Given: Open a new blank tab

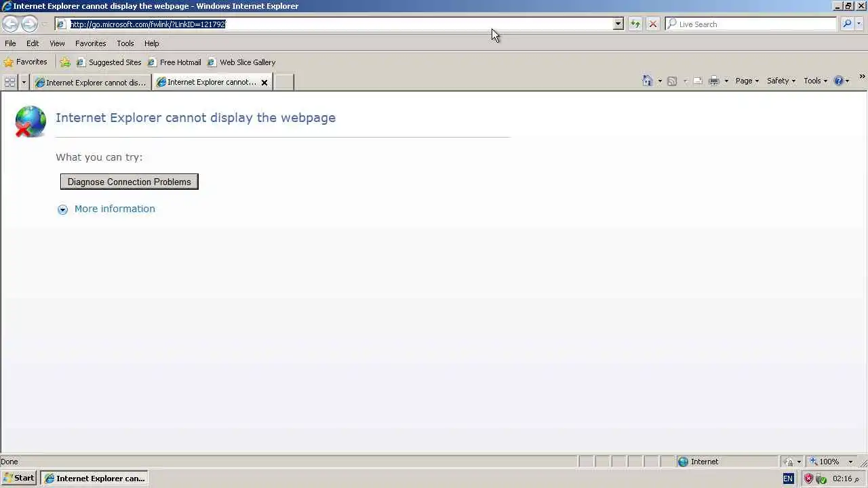Looking at the screenshot, I should [283, 82].
